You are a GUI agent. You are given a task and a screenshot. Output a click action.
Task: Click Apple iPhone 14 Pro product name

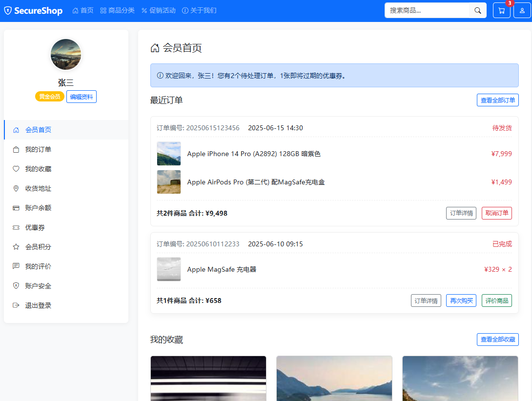pos(254,154)
